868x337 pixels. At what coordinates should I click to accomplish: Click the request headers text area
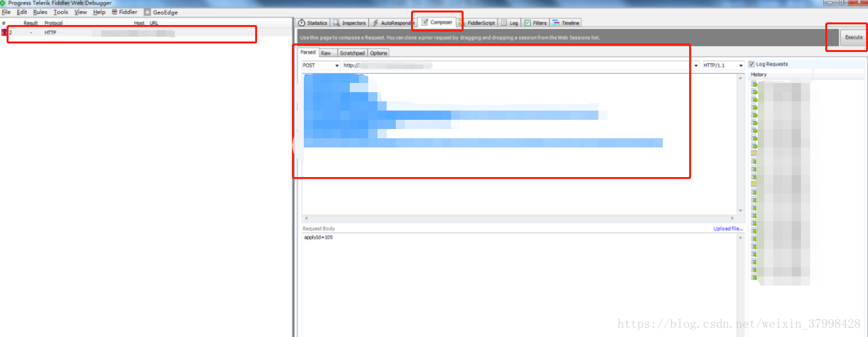click(519, 143)
